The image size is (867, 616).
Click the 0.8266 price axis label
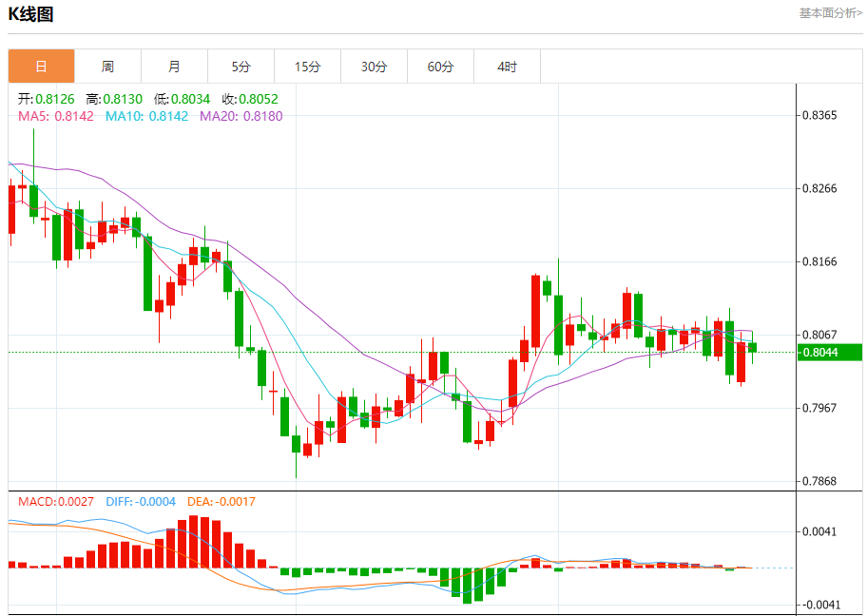point(819,188)
